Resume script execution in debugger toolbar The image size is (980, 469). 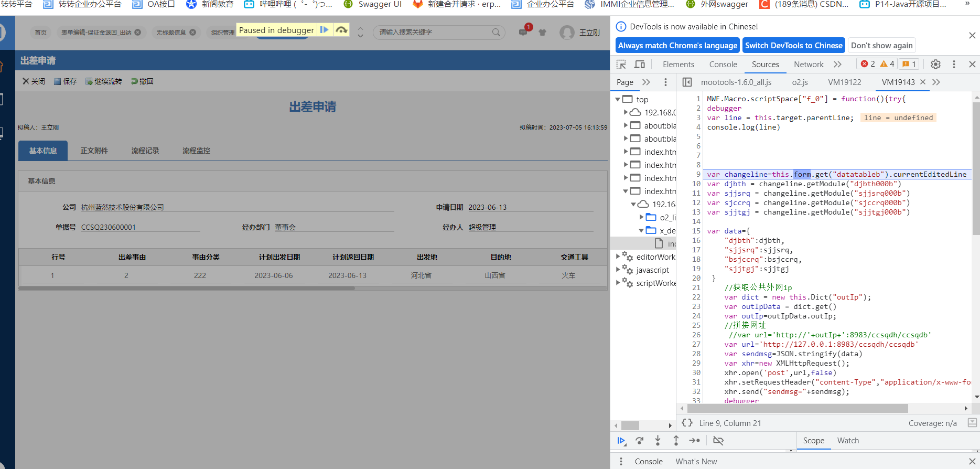pos(621,441)
